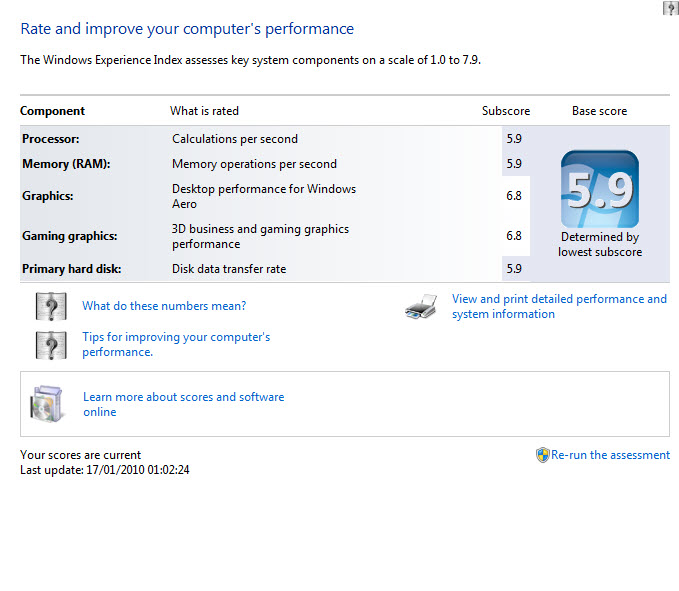Click 'Determined by lowest subscore' caption
The width and height of the screenshot is (679, 591).
600,245
